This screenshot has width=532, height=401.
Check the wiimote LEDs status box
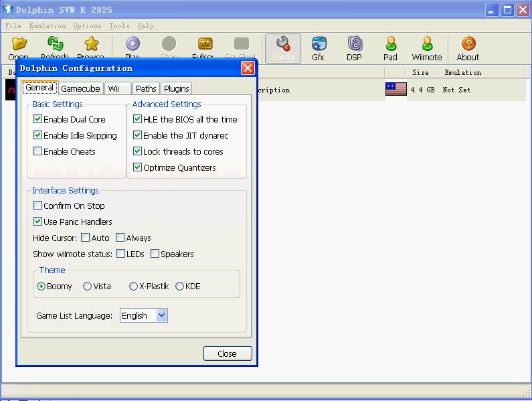click(120, 254)
